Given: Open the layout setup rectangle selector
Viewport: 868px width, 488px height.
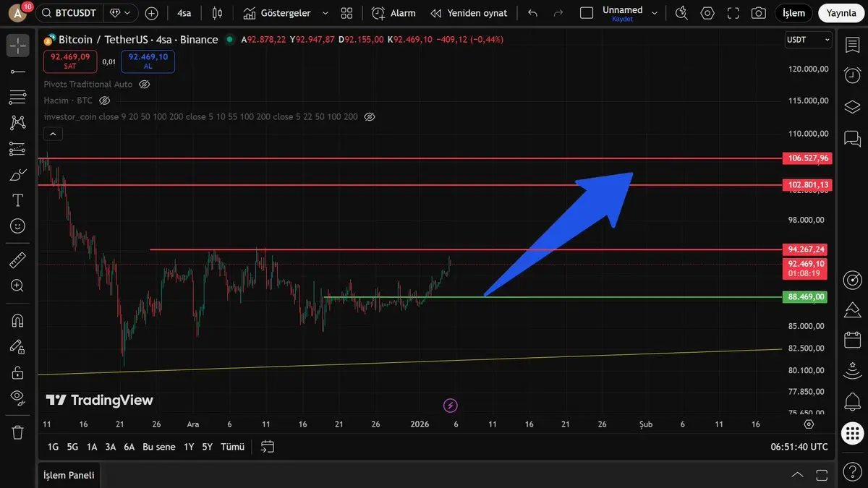Looking at the screenshot, I should tap(587, 13).
